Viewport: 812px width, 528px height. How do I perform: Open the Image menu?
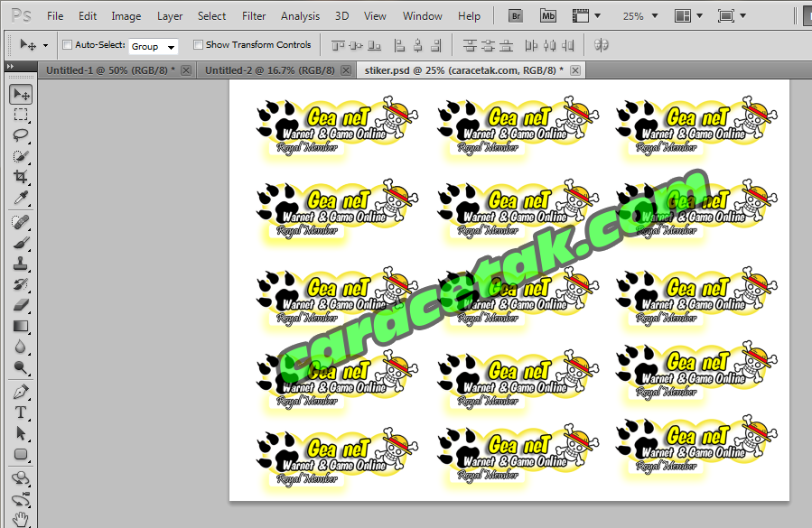pos(126,16)
